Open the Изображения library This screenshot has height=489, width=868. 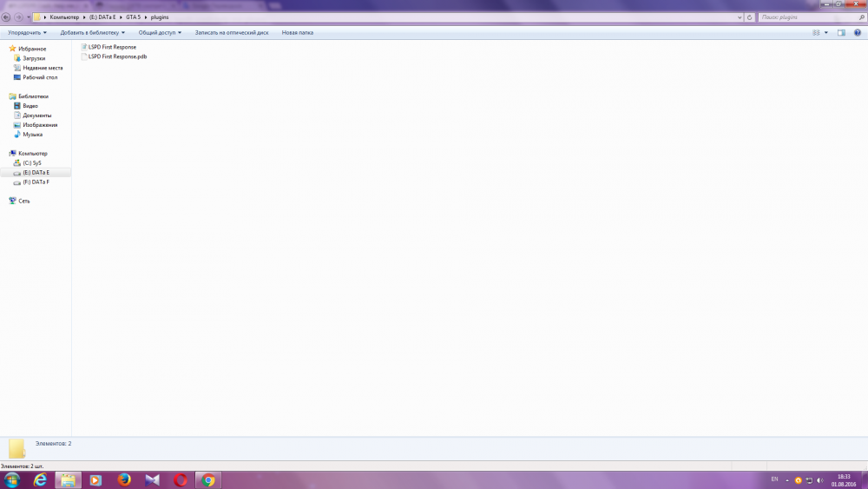tap(40, 125)
